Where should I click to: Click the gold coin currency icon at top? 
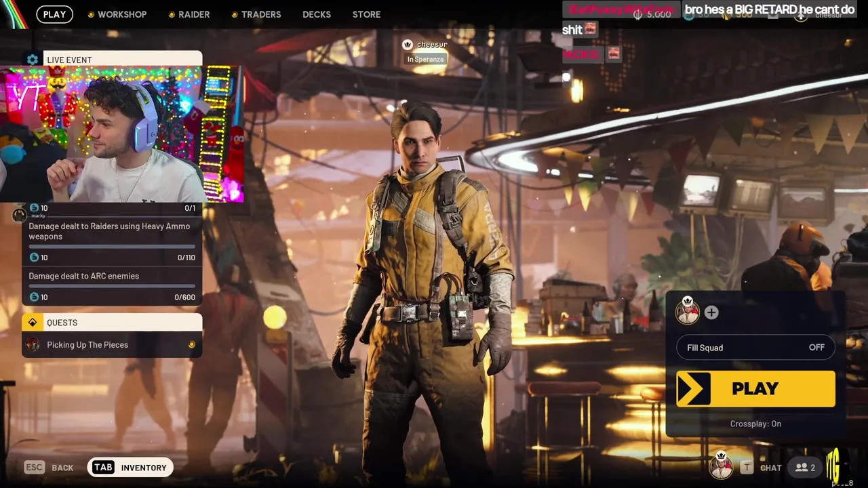728,14
